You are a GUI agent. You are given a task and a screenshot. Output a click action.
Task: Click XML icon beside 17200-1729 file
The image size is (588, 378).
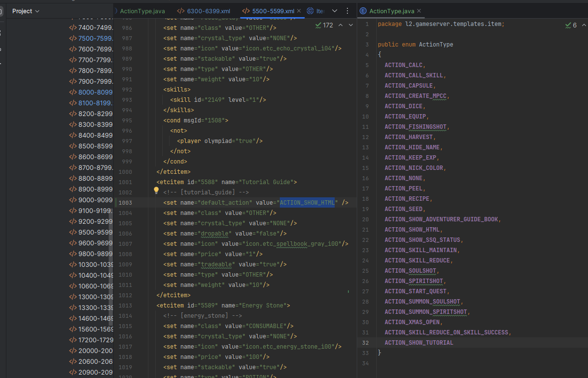pyautogui.click(x=73, y=340)
